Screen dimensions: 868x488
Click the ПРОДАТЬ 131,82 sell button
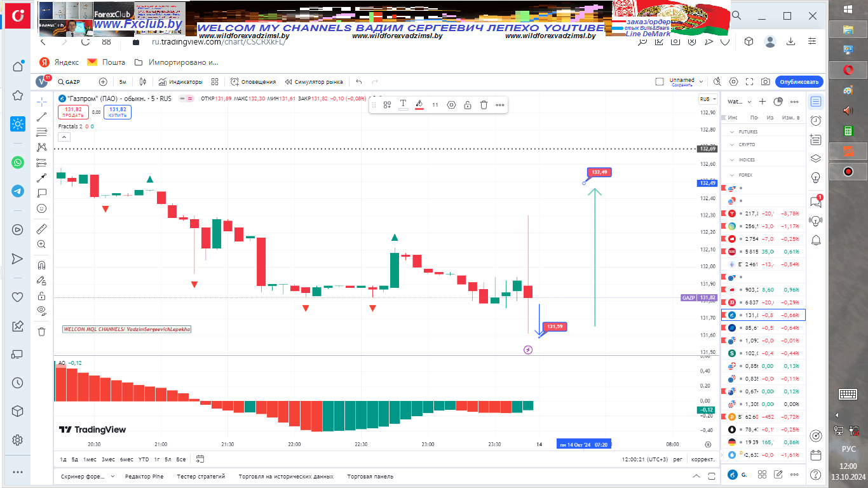73,112
